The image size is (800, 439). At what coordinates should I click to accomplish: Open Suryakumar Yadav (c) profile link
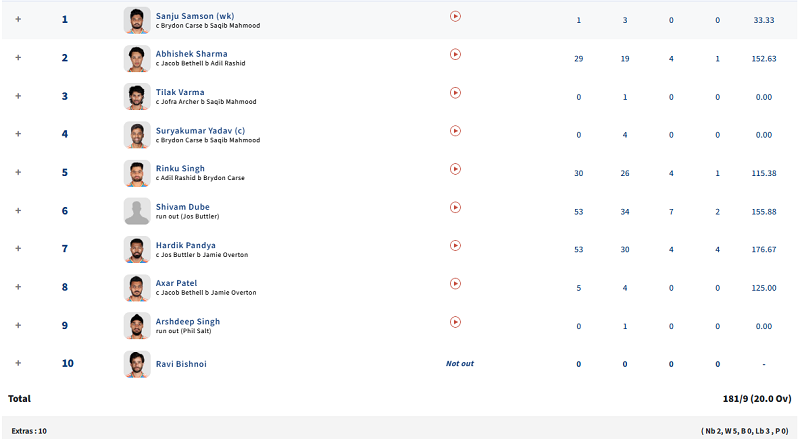[201, 131]
